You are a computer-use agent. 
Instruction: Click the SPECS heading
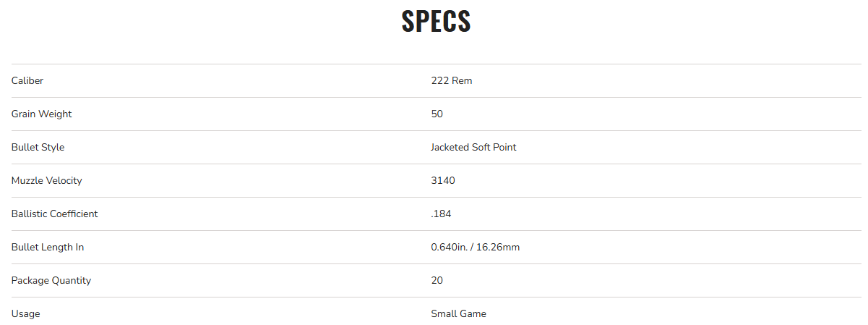point(436,22)
